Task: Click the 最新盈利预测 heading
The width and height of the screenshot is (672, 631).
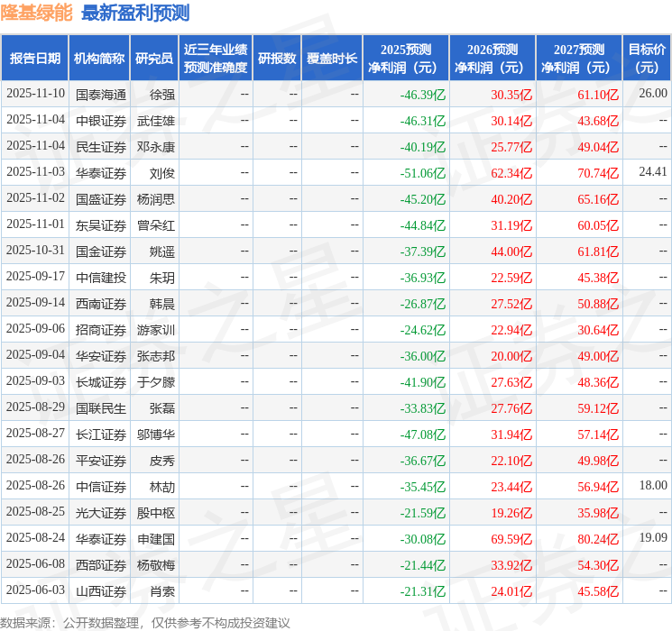Action: 135,14
